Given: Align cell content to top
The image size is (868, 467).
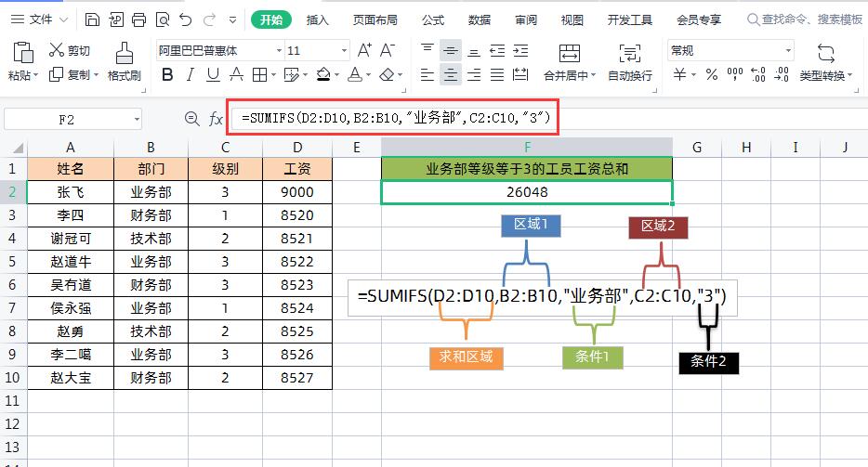Looking at the screenshot, I should 427,50.
